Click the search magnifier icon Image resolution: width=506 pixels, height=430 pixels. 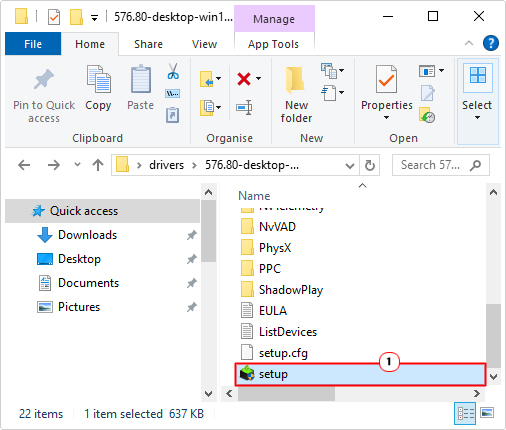[475, 165]
